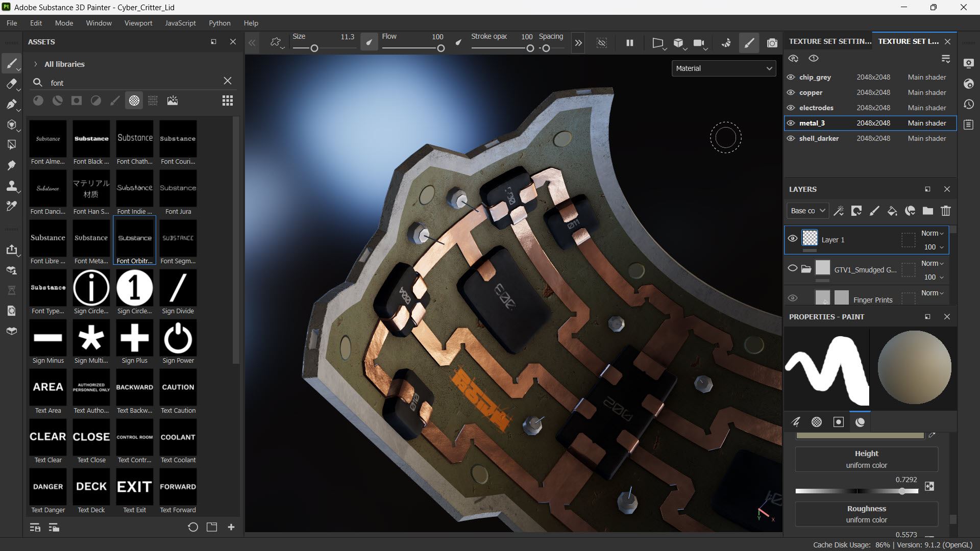
Task: Select the Smudge tool
Action: point(11,165)
